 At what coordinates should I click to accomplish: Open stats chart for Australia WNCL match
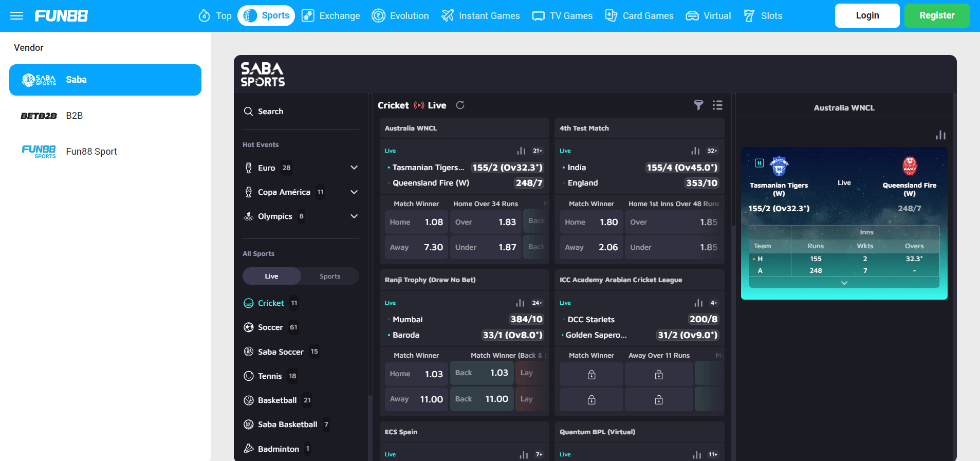click(x=521, y=151)
